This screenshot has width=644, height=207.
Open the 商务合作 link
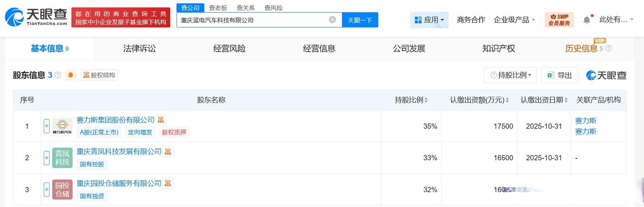click(x=471, y=20)
